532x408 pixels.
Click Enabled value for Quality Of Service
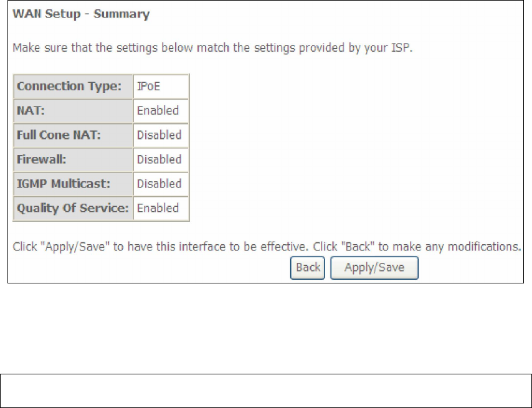(x=158, y=208)
